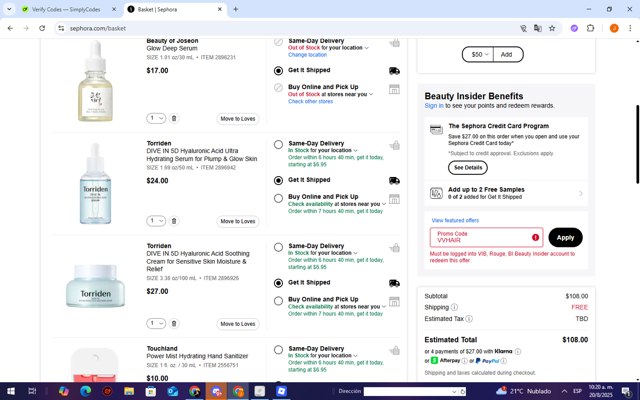Open Windows Start menu

point(11,391)
